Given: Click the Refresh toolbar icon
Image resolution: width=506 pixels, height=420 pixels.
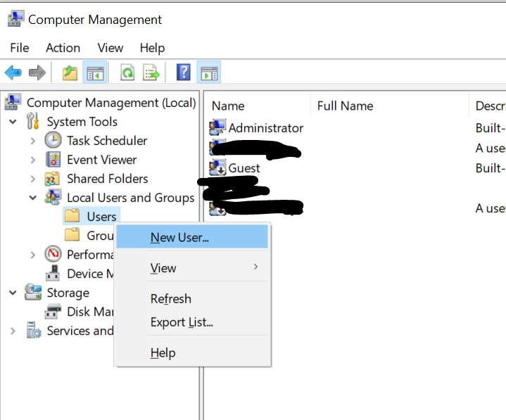Looking at the screenshot, I should tap(127, 72).
